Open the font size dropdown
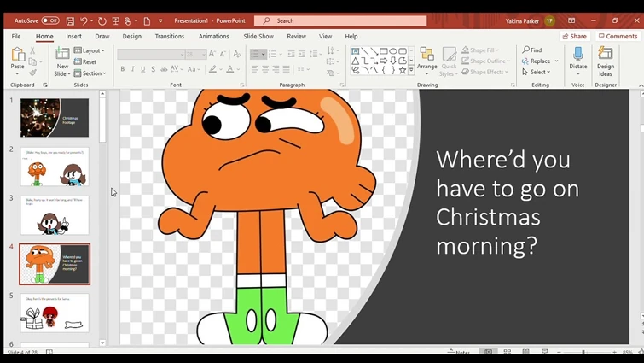The width and height of the screenshot is (644, 363). pos(203,55)
